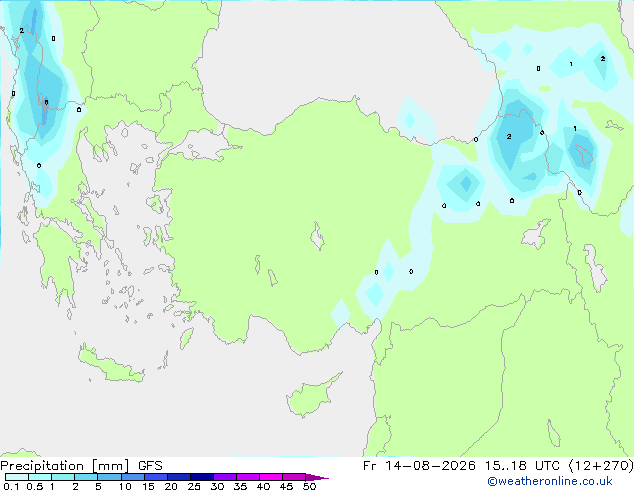Pick the 40–45 mm magenta legend swatch
Viewport: 634px width, 490px height.
(x=271, y=477)
